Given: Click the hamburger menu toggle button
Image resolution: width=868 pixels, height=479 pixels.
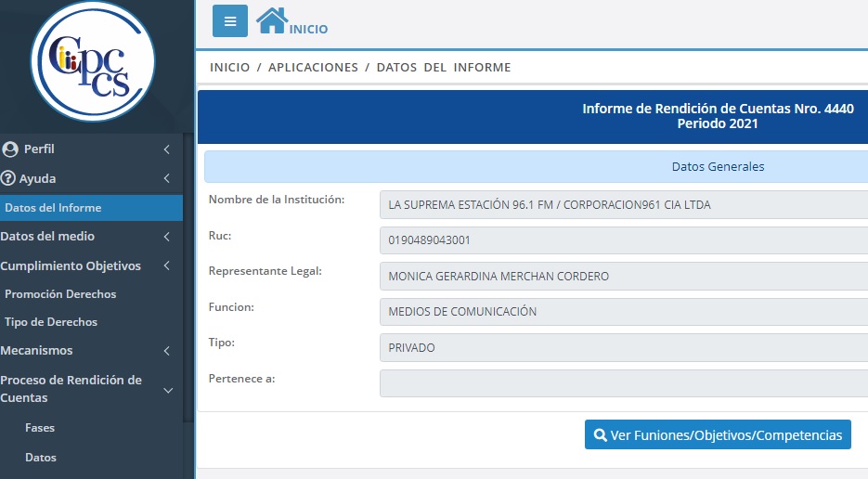Looking at the screenshot, I should click(229, 21).
